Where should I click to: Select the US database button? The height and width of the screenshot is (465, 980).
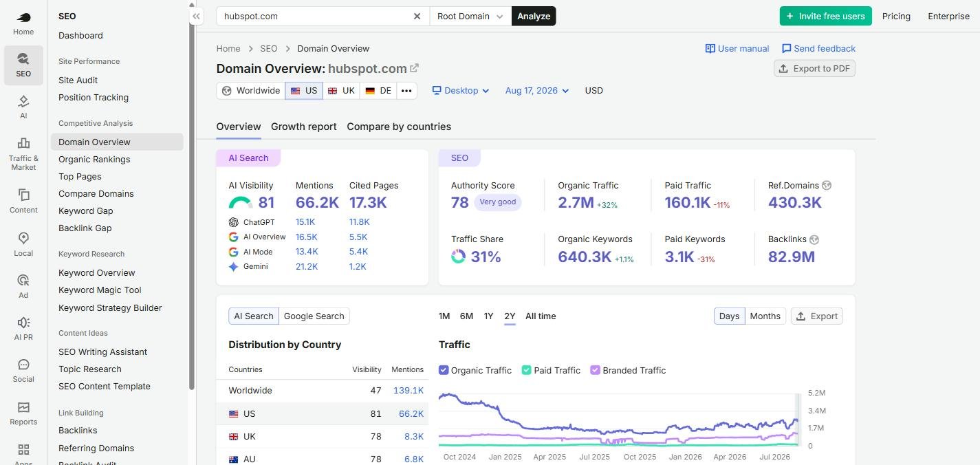click(304, 91)
